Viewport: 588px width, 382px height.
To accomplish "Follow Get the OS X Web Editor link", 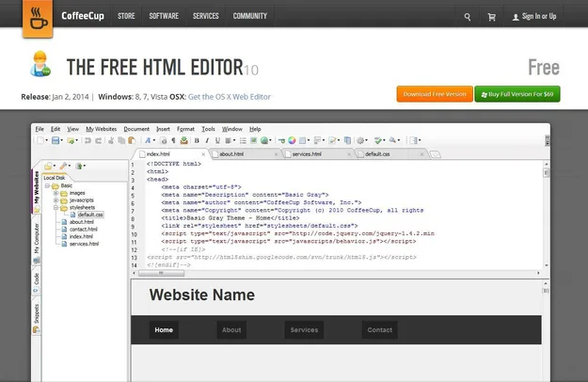I will tap(230, 97).
